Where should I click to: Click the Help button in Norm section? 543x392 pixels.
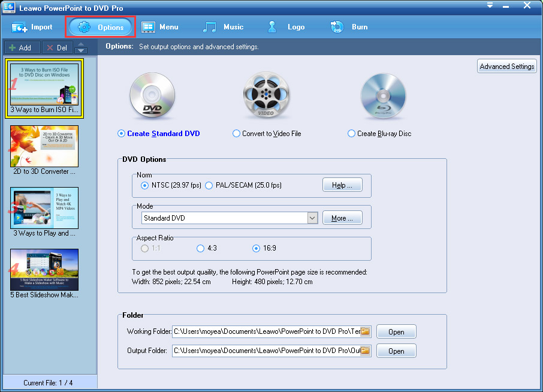coord(342,185)
